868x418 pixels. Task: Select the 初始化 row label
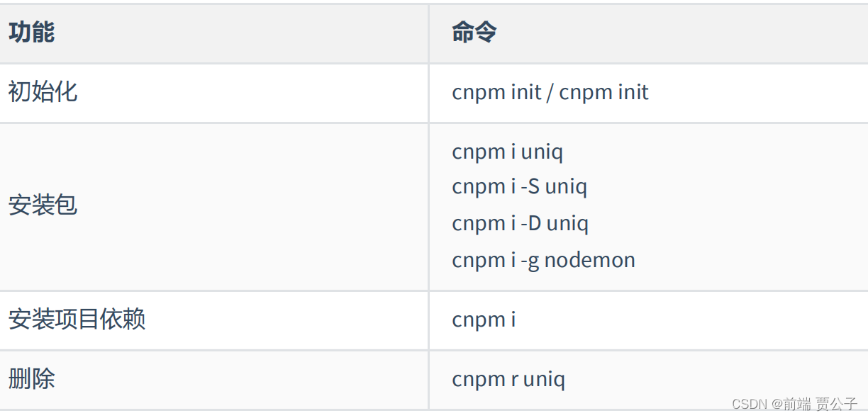coord(43,92)
